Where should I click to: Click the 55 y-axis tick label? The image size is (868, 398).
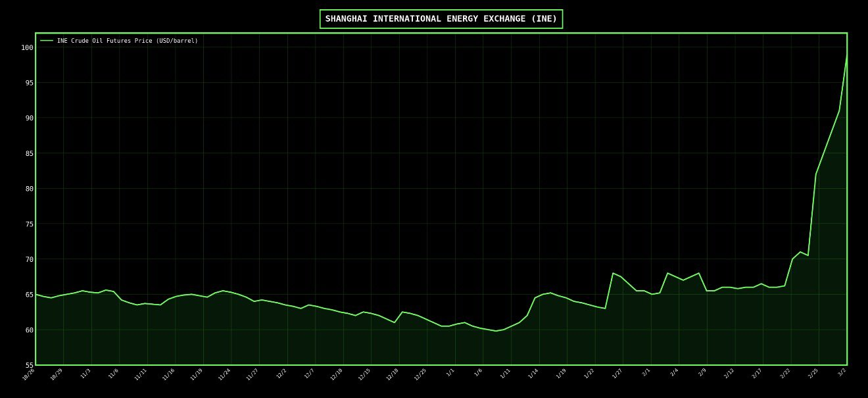tap(29, 365)
